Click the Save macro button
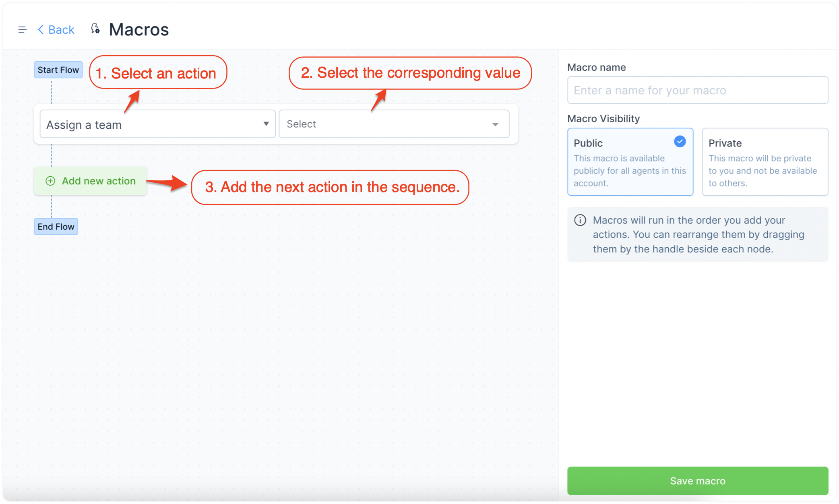Screen dimensions: 839x504 pos(698,481)
